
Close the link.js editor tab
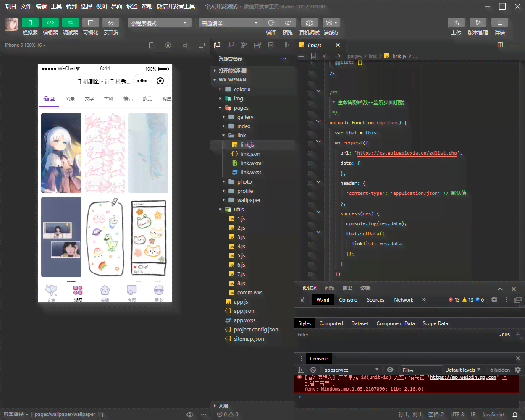[x=338, y=45]
